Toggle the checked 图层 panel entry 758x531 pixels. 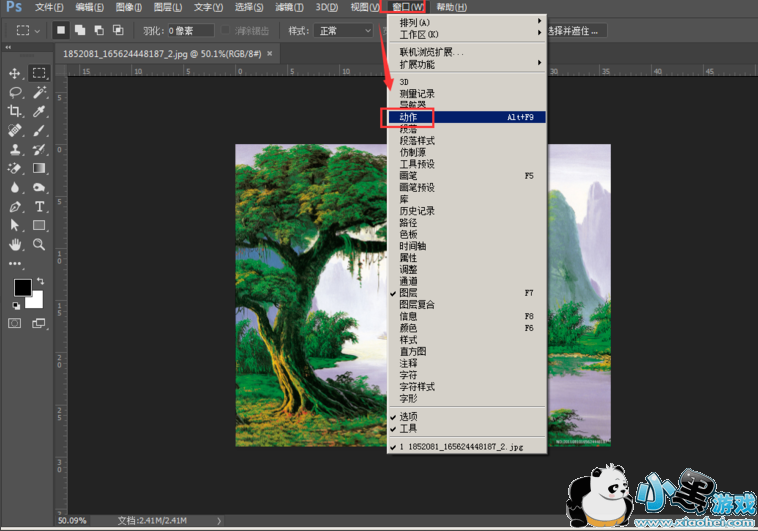[409, 293]
